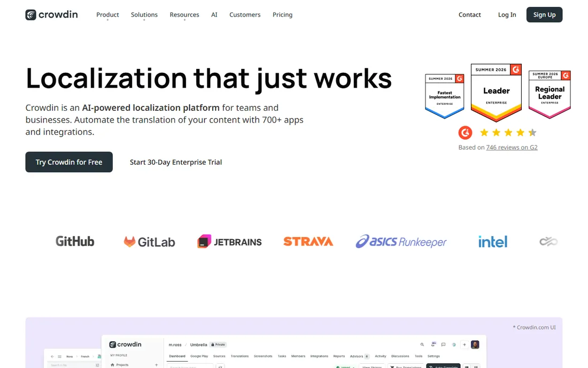Image resolution: width=588 pixels, height=368 pixels.
Task: View the Pricing page
Action: pos(282,14)
